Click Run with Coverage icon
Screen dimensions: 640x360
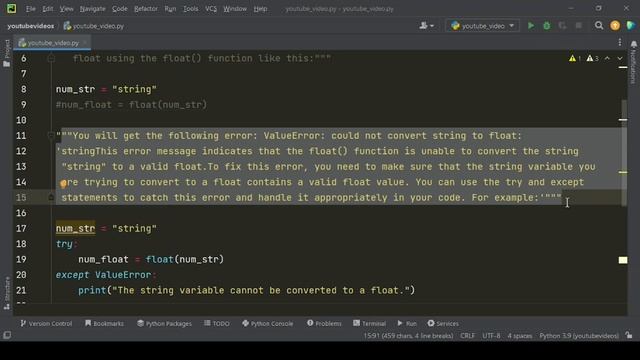(x=562, y=26)
